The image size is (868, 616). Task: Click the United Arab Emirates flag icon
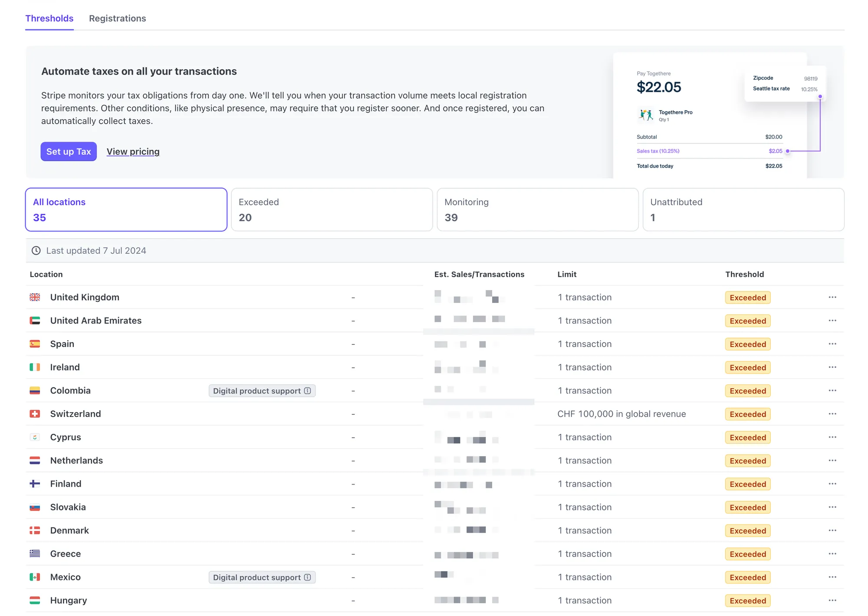pos(35,321)
